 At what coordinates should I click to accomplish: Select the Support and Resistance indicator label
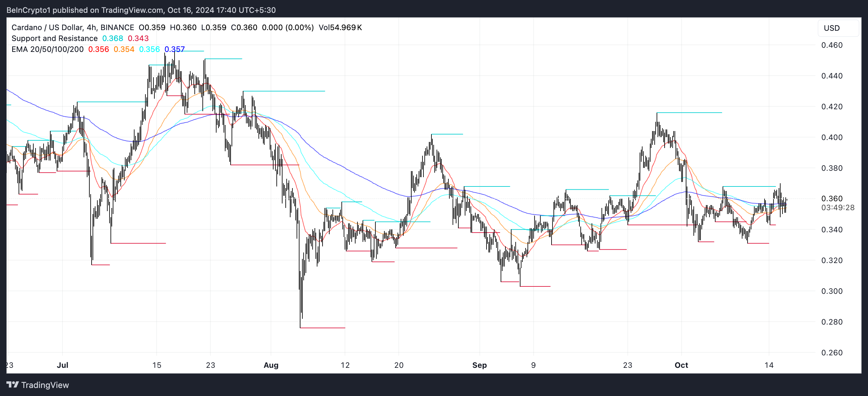pyautogui.click(x=54, y=38)
